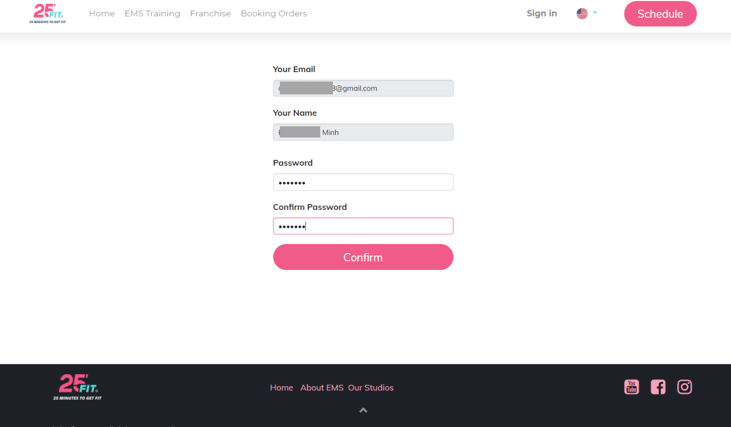Click the Your Email field
Image resolution: width=731 pixels, height=427 pixels.
pyautogui.click(x=363, y=88)
